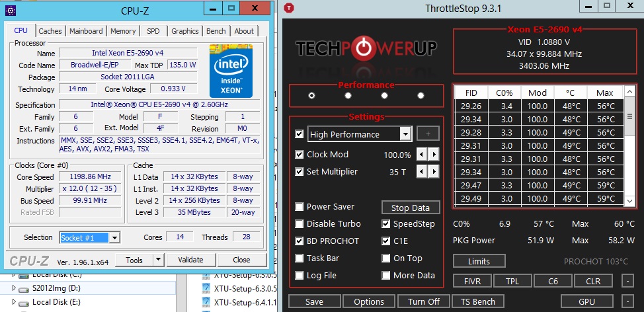The image size is (644, 312).
Task: Select the first Performance profile radio button
Action: click(311, 95)
